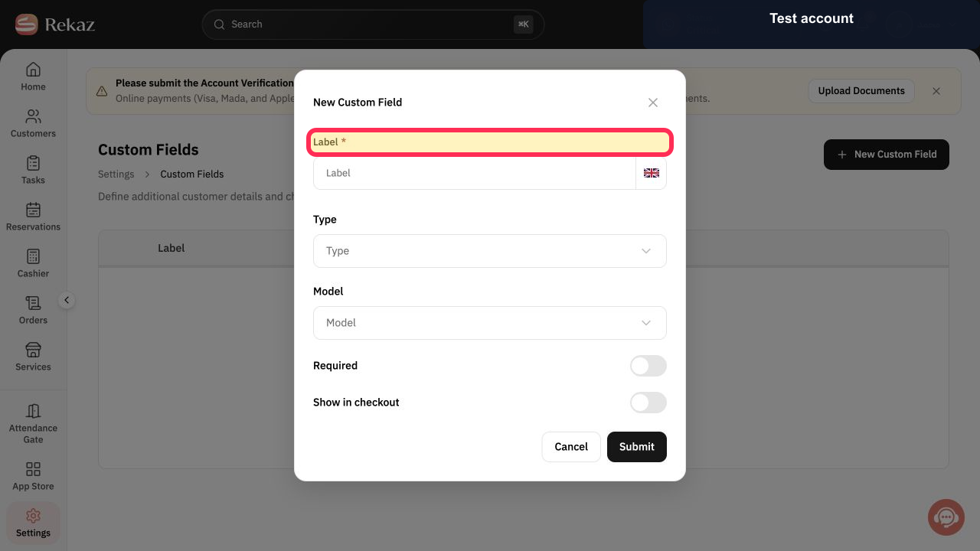Click the support chat bubble icon
This screenshot has height=551, width=980.
pos(946,517)
